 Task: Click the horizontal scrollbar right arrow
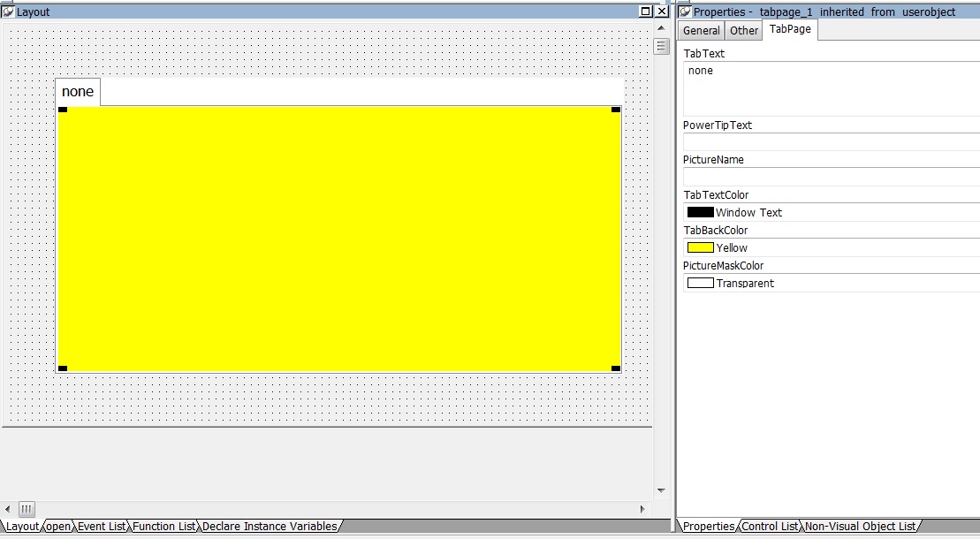pos(642,509)
